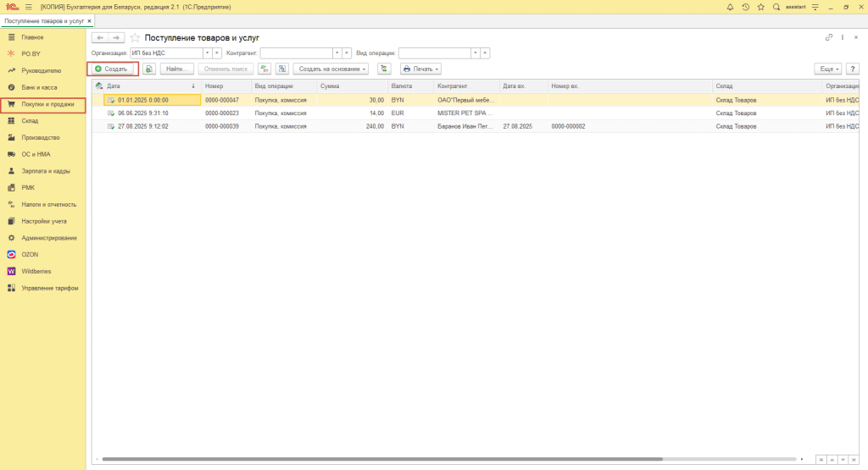868x470 pixels.
Task: Click the Найти... button
Action: (177, 69)
